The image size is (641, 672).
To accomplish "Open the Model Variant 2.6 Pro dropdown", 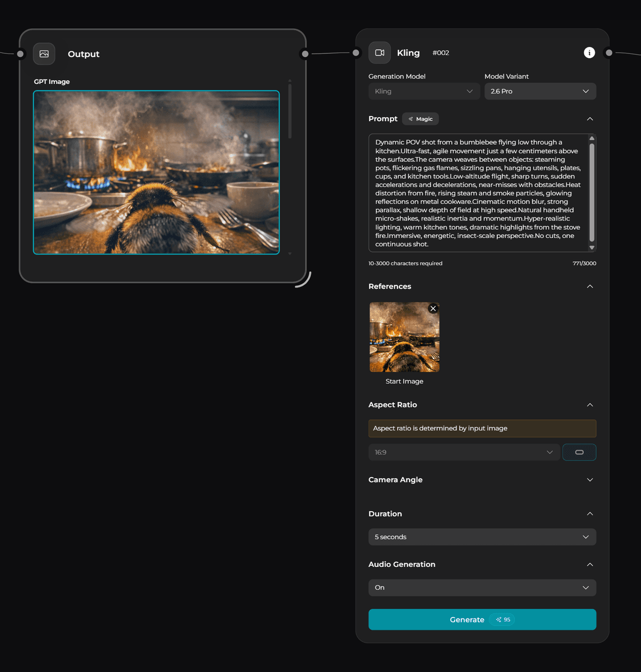I will pos(540,91).
